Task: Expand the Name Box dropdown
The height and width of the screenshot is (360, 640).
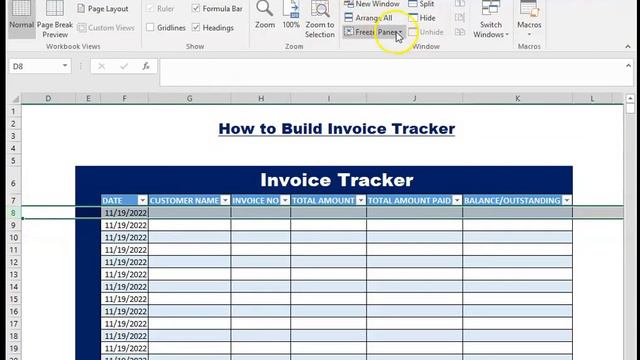Action: pyautogui.click(x=64, y=66)
